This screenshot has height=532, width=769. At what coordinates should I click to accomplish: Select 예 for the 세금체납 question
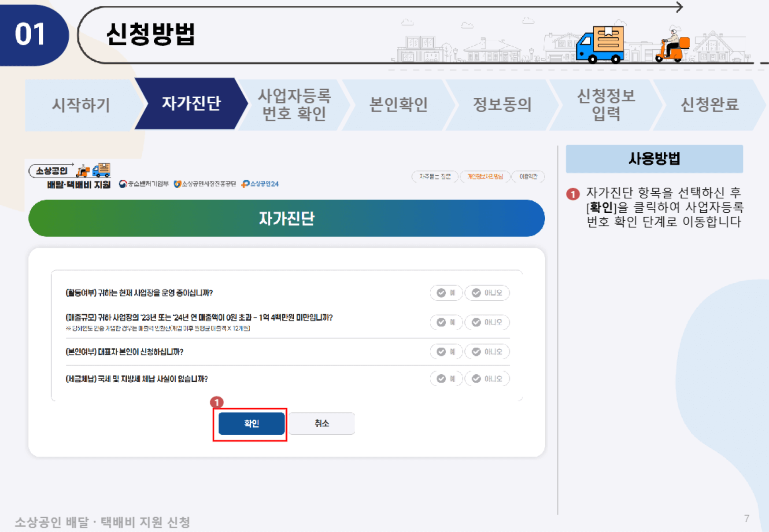click(446, 378)
